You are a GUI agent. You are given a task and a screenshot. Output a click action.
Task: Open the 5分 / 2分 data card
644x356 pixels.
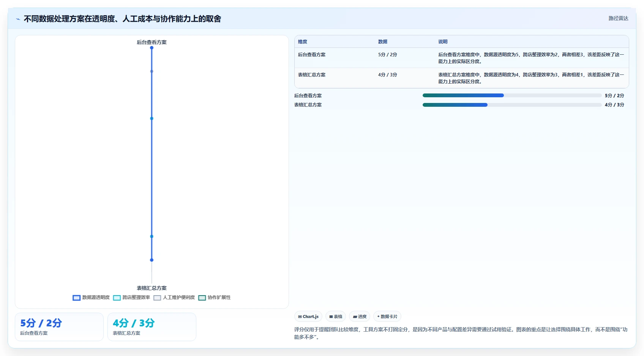click(59, 327)
